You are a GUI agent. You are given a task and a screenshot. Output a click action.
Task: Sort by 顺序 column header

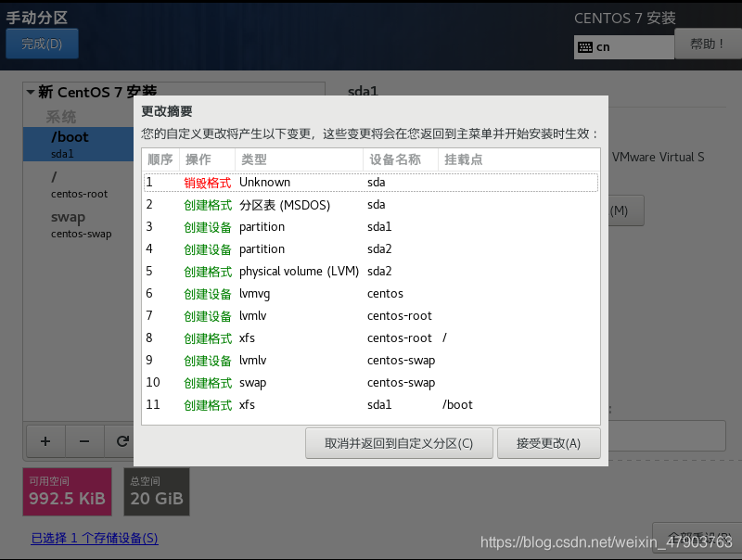click(160, 159)
